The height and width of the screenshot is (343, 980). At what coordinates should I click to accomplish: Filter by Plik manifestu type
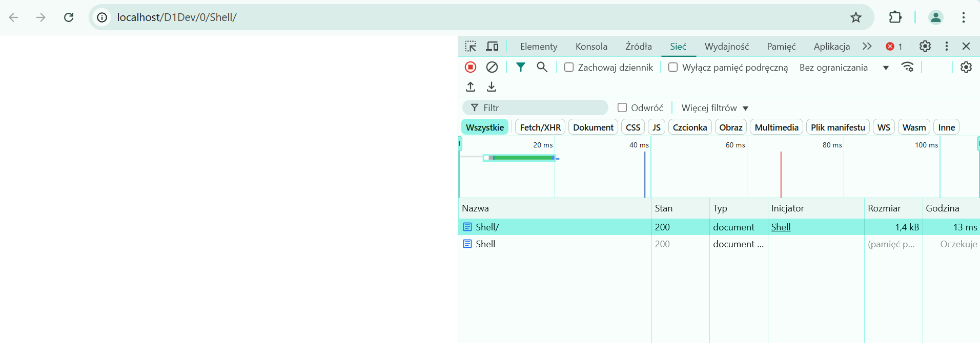838,127
